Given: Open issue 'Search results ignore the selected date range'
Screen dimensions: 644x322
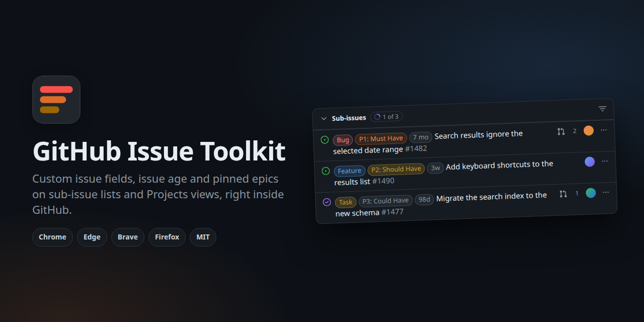Looking at the screenshot, I should pos(428,142).
